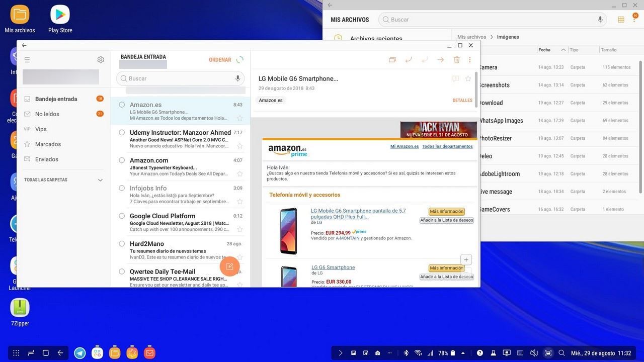Select the Hard2Mano email circle
The image size is (644, 362).
point(122,243)
